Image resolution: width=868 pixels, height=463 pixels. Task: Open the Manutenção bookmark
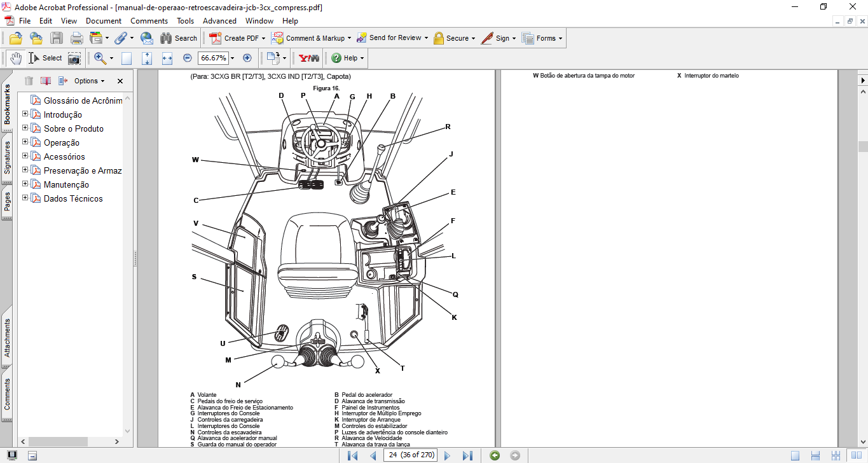click(66, 184)
